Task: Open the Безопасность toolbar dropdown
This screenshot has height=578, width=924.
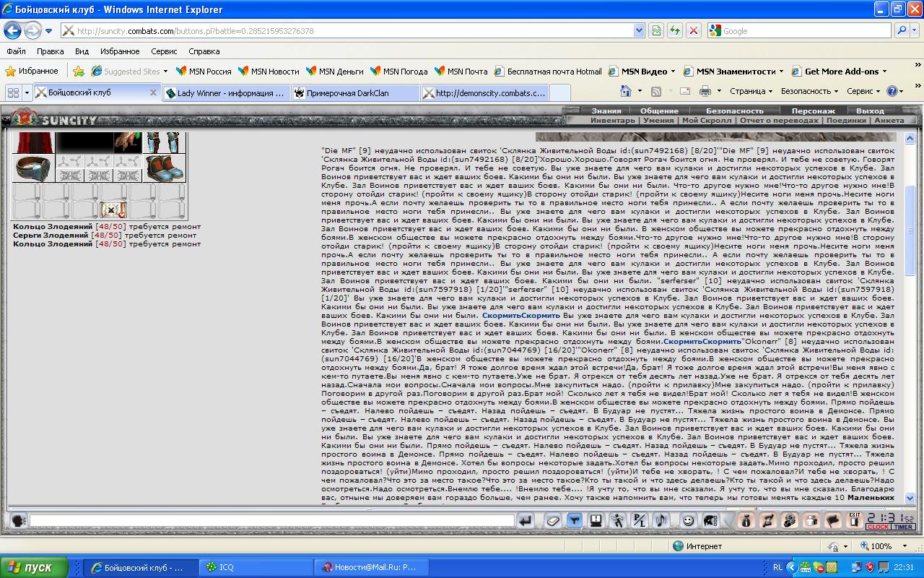Action: tap(809, 92)
